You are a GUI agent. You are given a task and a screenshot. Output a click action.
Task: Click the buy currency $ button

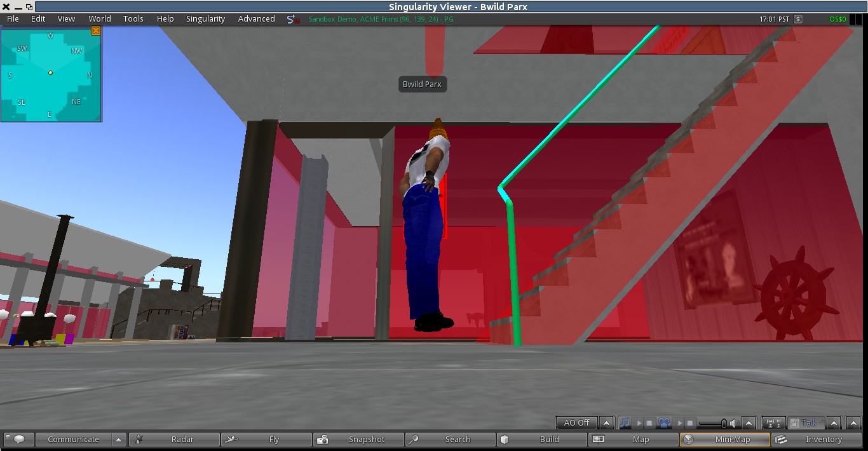pyautogui.click(x=798, y=19)
